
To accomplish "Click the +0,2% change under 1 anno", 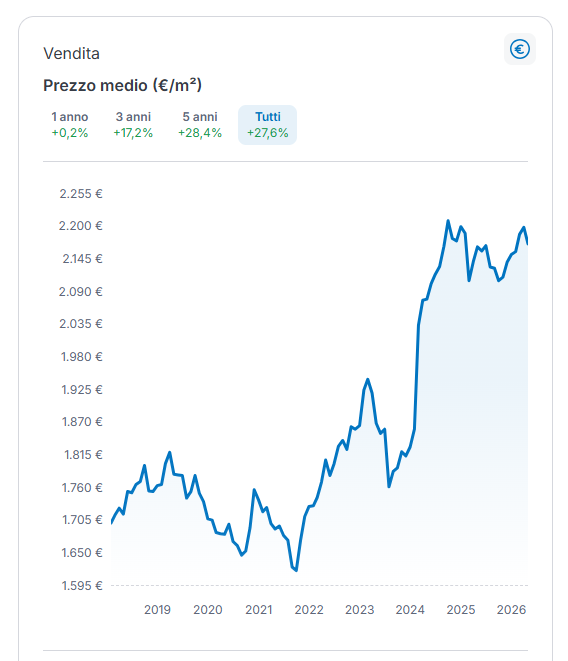I will (x=70, y=133).
